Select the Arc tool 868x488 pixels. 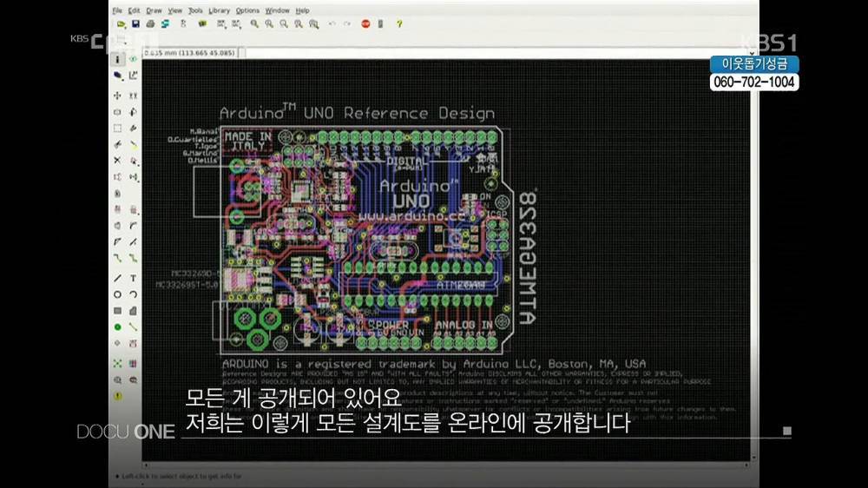(133, 294)
